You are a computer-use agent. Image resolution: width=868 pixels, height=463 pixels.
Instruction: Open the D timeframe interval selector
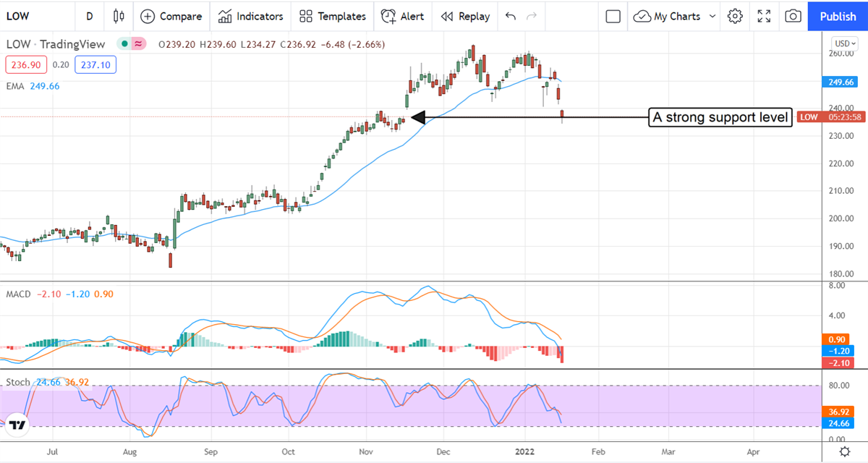[89, 16]
